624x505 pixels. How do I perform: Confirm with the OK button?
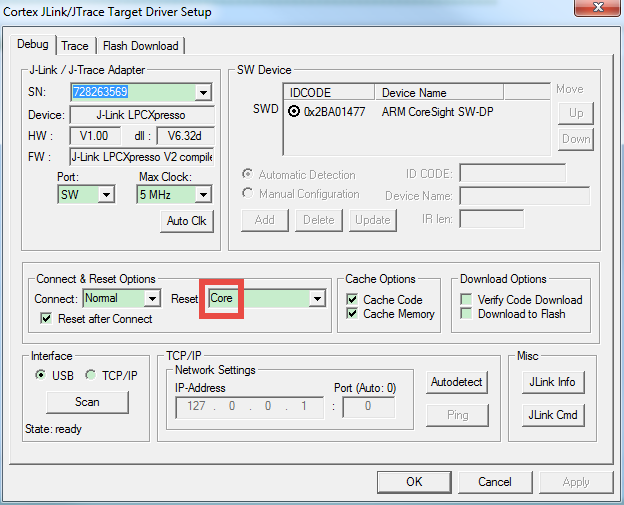pyautogui.click(x=414, y=482)
